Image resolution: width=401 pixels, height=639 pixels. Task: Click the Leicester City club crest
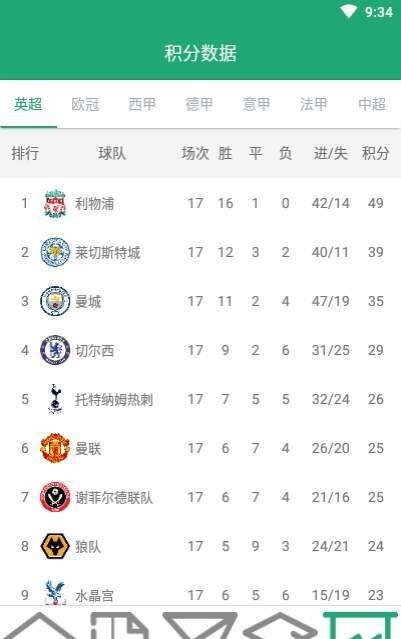coord(55,252)
